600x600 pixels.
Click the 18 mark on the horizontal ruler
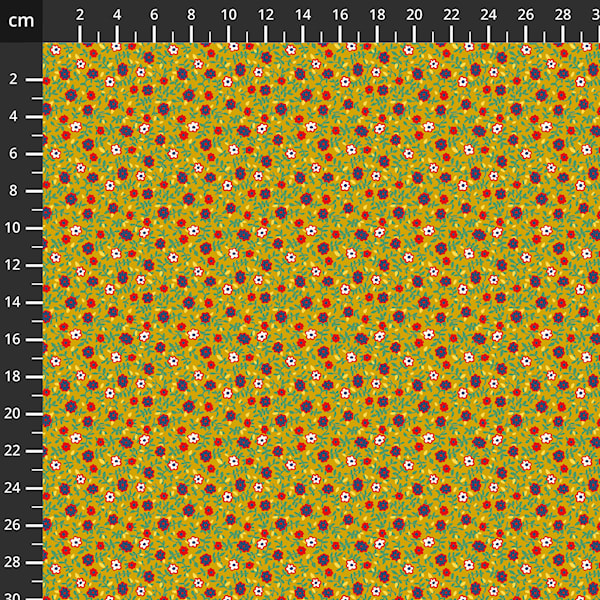pos(377,16)
